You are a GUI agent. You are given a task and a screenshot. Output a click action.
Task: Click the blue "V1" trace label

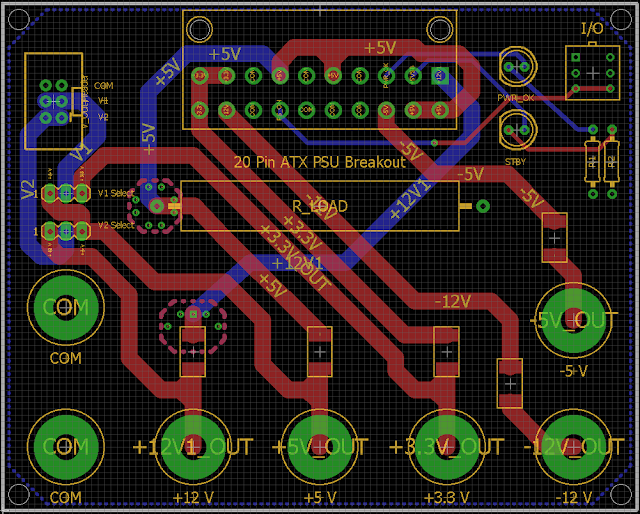pyautogui.click(x=80, y=153)
